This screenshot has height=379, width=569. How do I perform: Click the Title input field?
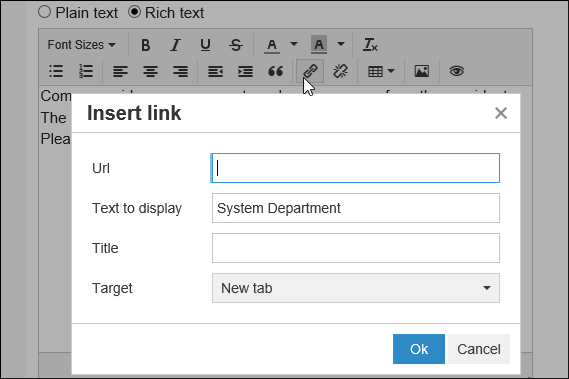(356, 248)
